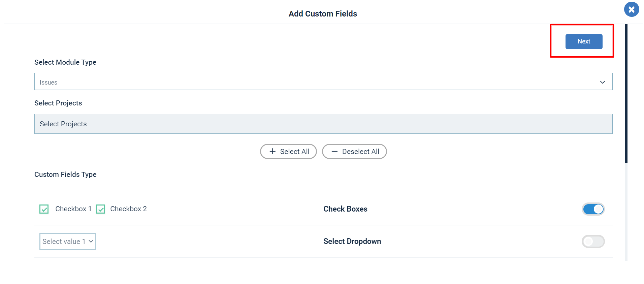Click the Next button

coord(584,41)
